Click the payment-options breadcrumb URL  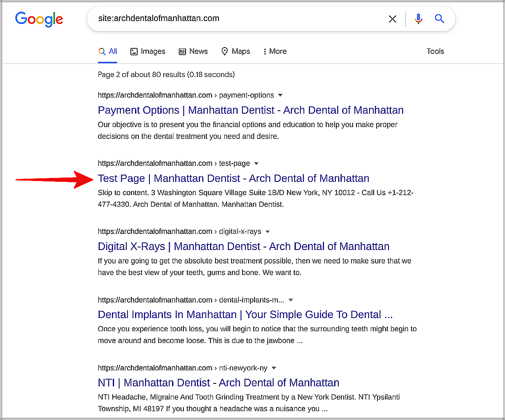186,95
